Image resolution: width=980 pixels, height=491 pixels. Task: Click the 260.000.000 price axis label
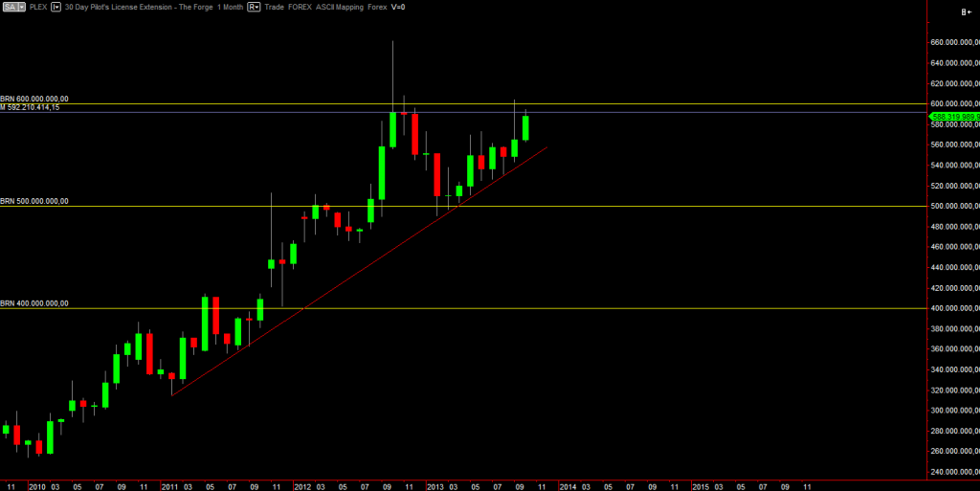click(955, 453)
